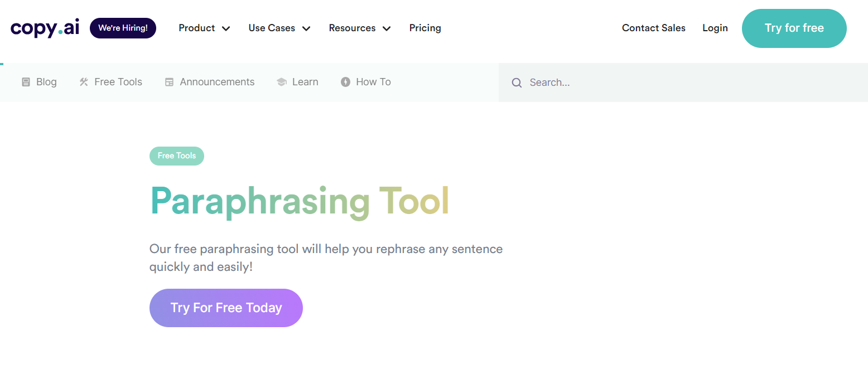868x374 pixels.
Task: Click the We're Hiring! badge
Action: [x=123, y=28]
